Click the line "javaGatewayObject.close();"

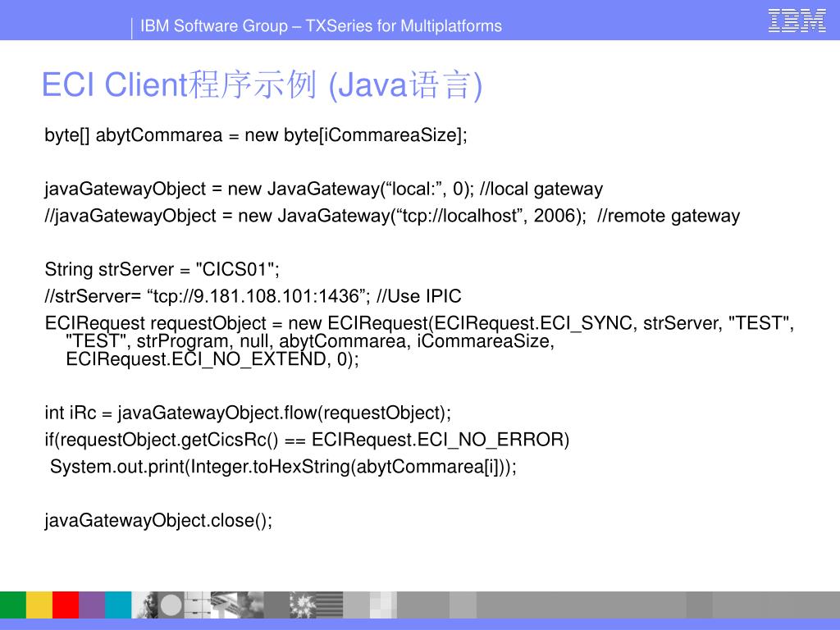pos(158,521)
